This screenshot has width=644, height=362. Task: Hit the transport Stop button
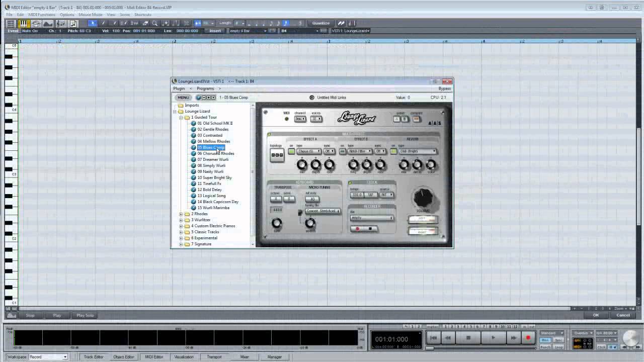click(468, 338)
